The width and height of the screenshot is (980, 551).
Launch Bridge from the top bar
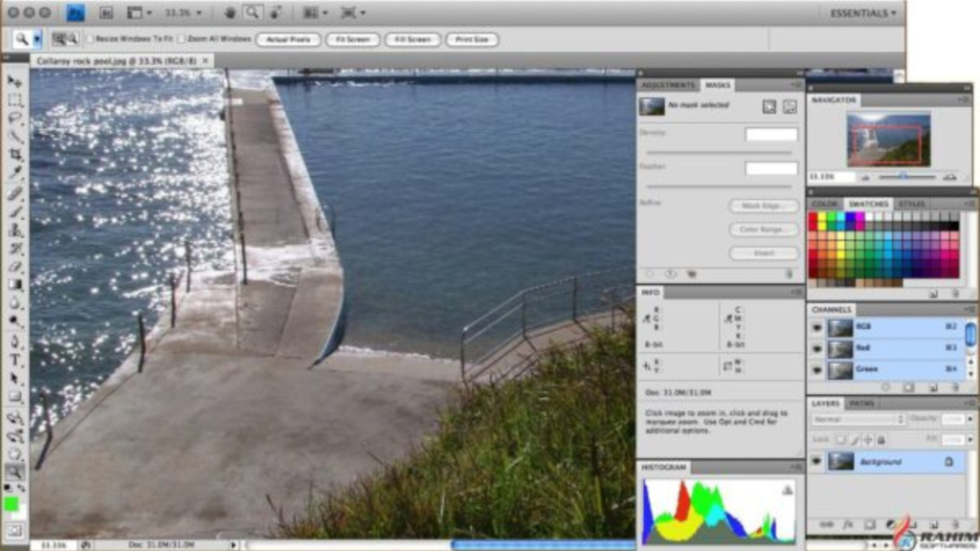(106, 12)
